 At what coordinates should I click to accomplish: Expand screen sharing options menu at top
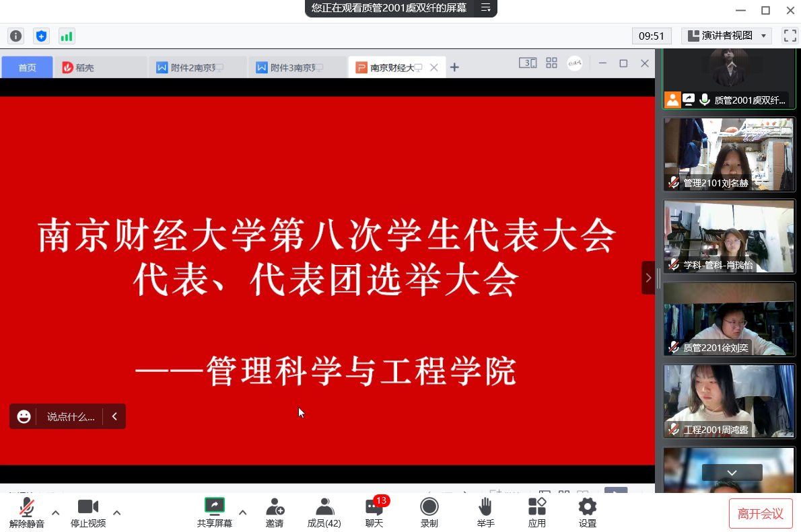(485, 8)
